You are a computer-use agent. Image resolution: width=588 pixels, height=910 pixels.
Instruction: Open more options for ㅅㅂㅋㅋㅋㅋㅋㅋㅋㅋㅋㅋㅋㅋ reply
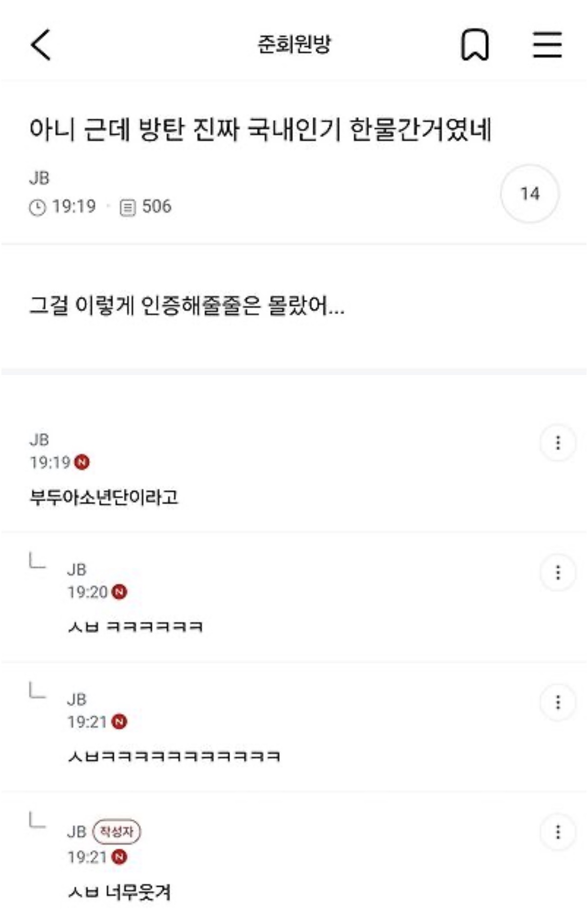(x=558, y=702)
